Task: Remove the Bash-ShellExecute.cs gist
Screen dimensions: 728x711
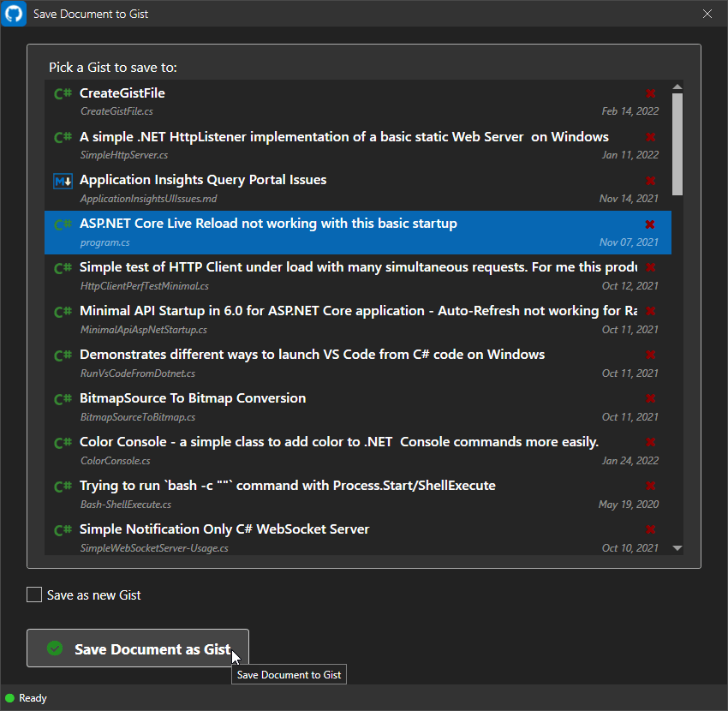Action: [x=650, y=486]
